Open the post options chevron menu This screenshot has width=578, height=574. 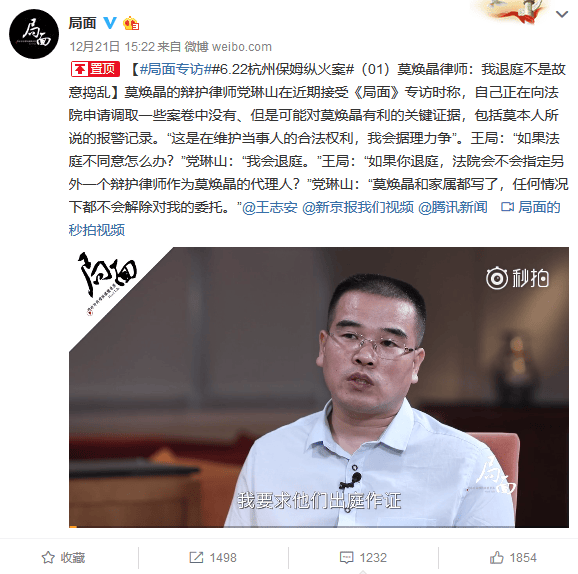click(562, 14)
